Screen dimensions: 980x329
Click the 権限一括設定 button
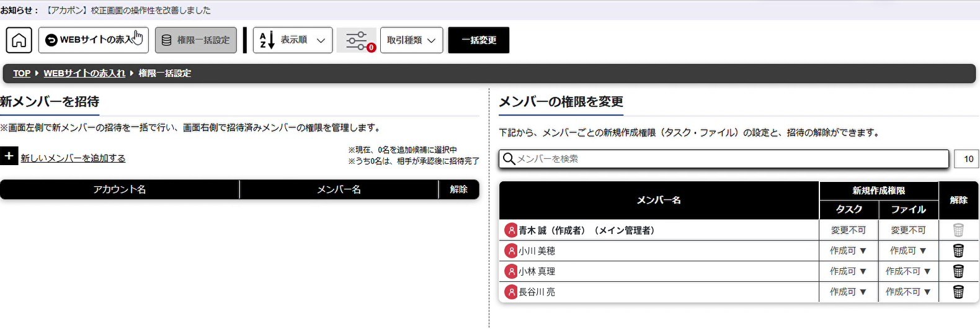click(196, 40)
